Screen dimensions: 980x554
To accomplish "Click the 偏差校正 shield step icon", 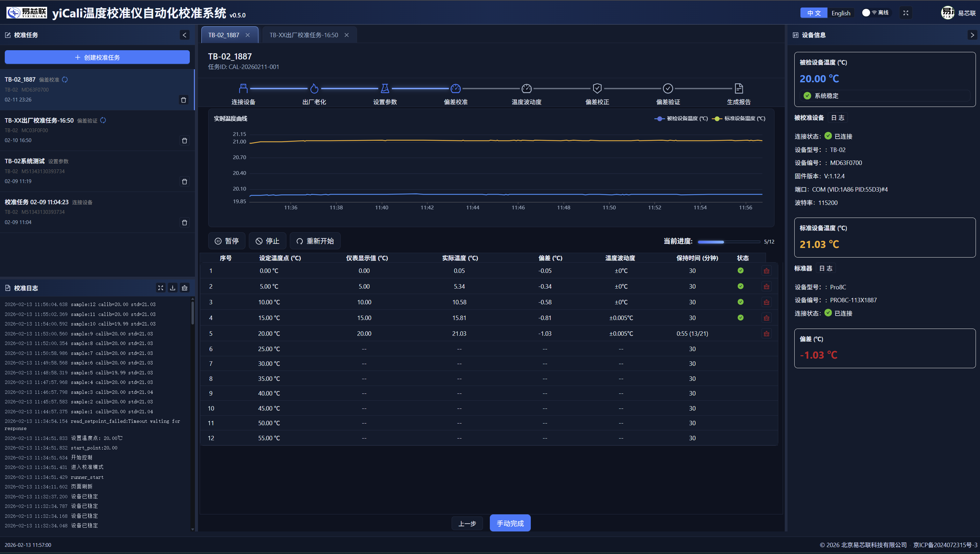I will coord(597,88).
